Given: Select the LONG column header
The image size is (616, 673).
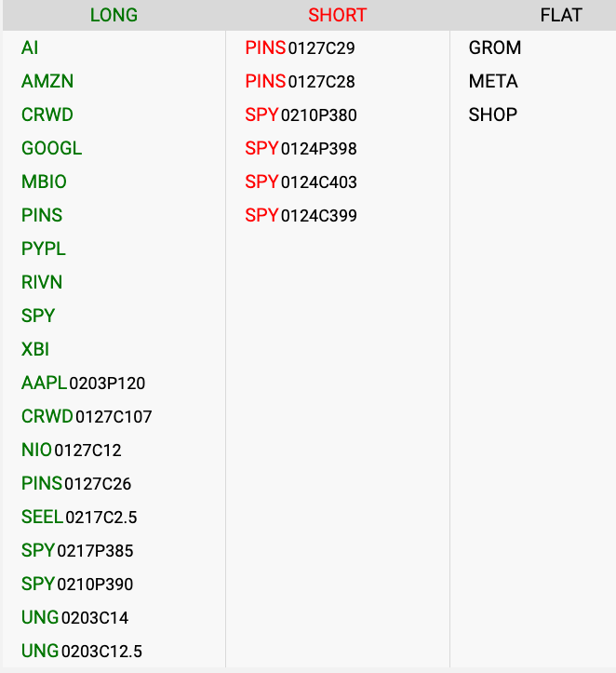Looking at the screenshot, I should 114,15.
